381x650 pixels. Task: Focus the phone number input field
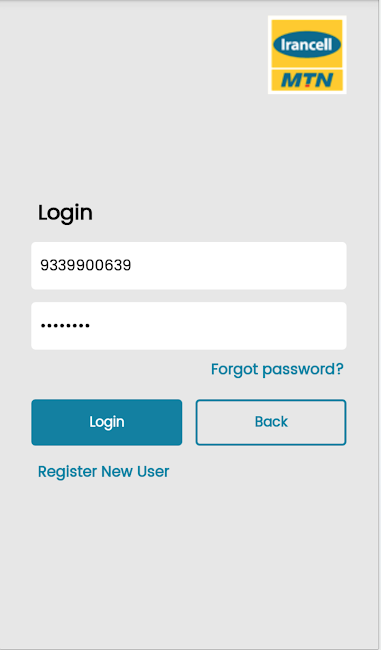click(189, 265)
